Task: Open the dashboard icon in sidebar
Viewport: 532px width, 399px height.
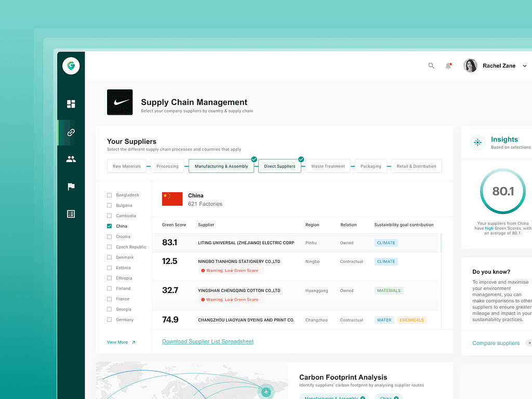Action: [x=71, y=104]
